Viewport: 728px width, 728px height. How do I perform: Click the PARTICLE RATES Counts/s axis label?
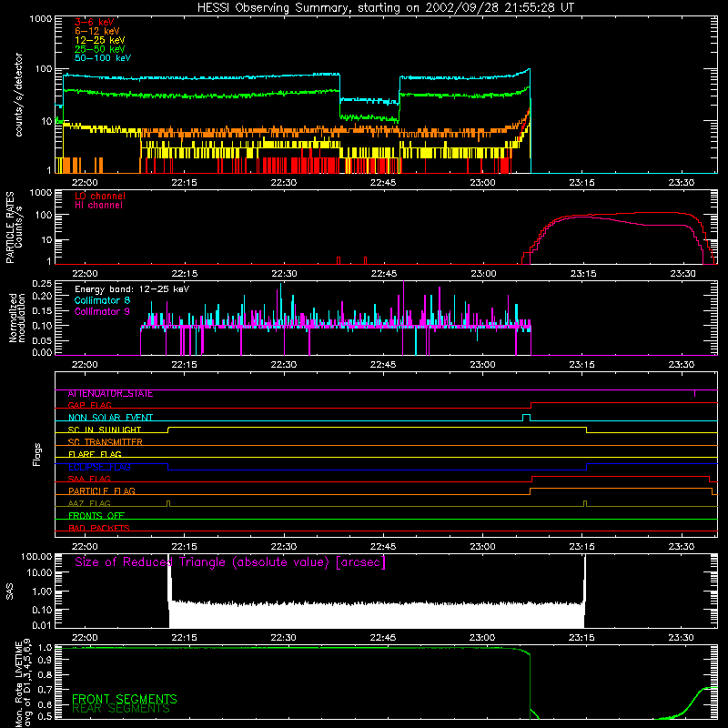coord(14,227)
